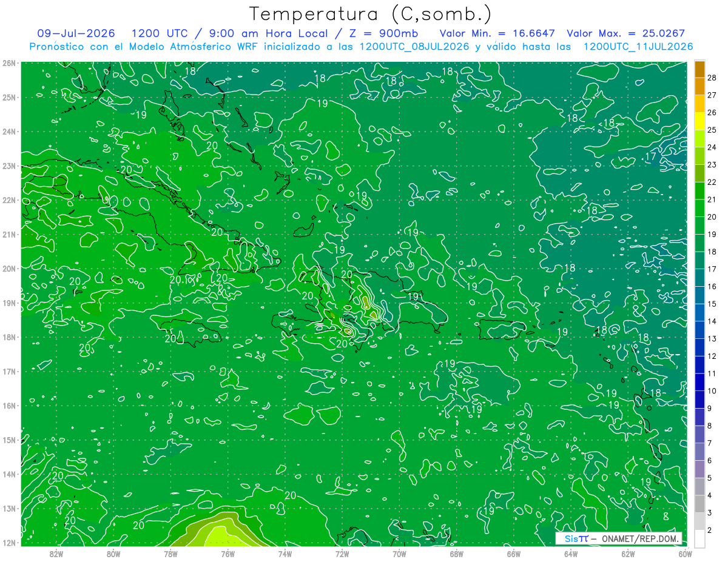The height and width of the screenshot is (562, 728).
Task: Click the "76W" longitude axis label
Action: pos(227,553)
